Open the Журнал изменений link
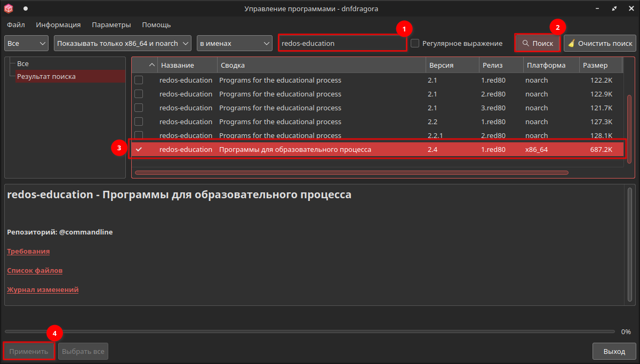This screenshot has width=640, height=364. (x=43, y=289)
